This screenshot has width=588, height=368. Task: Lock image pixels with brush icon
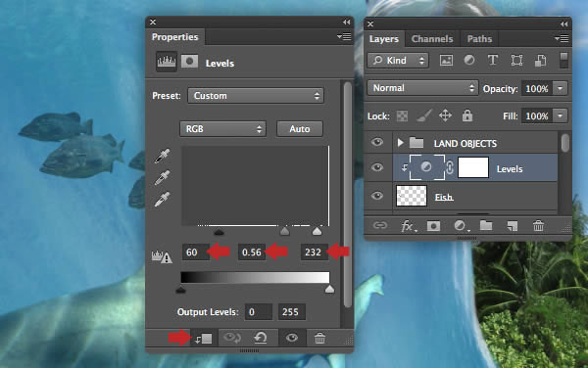tap(423, 115)
